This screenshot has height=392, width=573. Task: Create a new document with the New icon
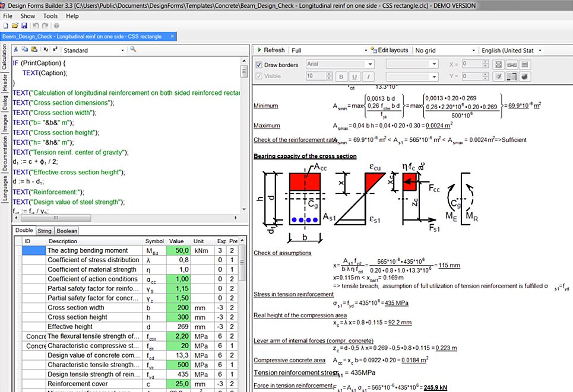click(5, 26)
